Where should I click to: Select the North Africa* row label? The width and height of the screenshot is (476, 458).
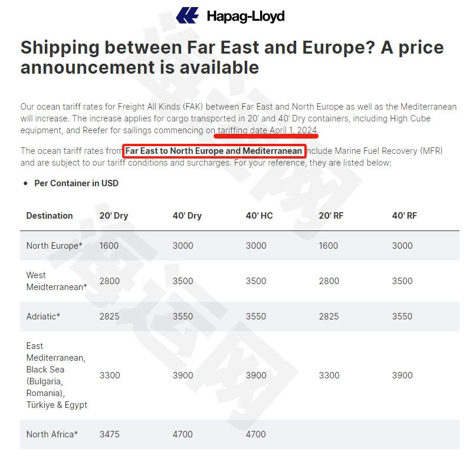(52, 434)
